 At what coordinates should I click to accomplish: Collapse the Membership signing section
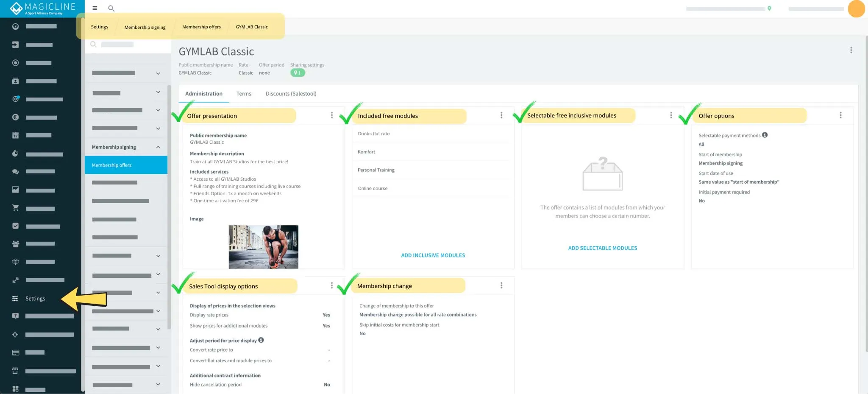tap(158, 147)
